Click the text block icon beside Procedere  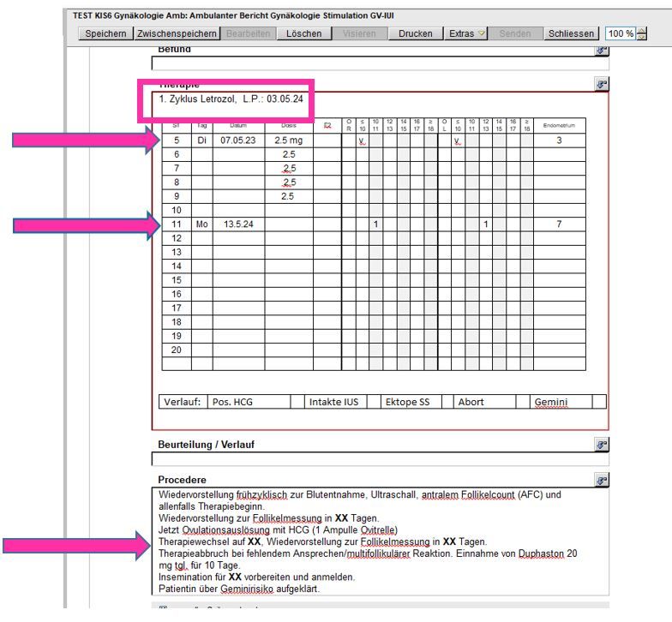tap(601, 480)
